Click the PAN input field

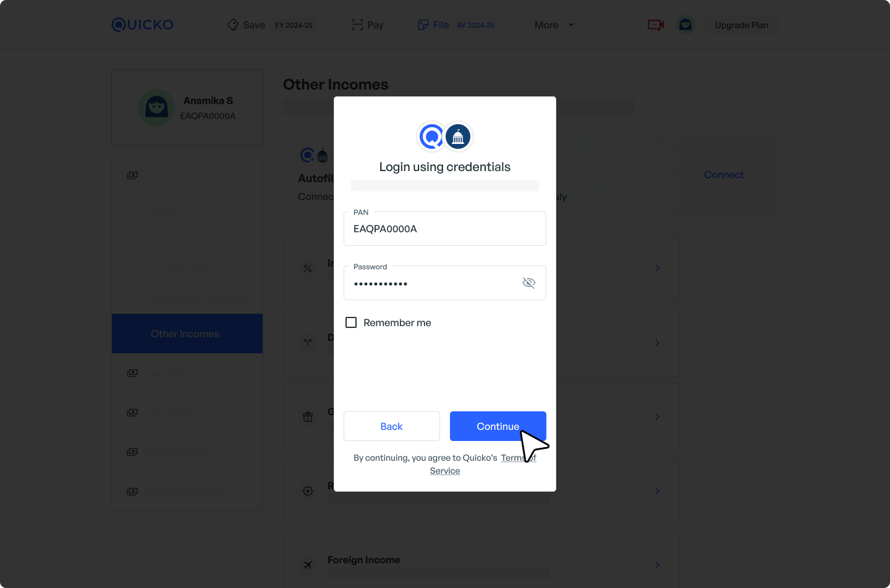445,229
